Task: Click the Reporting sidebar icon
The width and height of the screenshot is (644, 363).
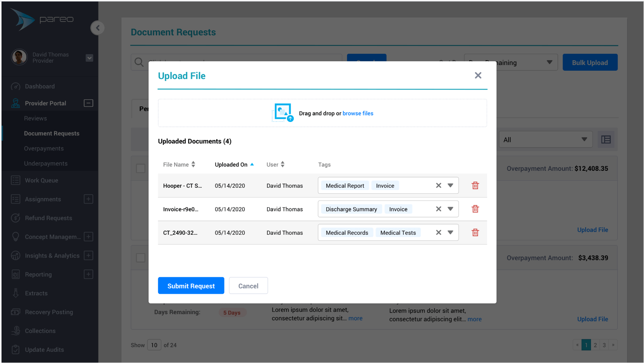Action: coord(15,274)
